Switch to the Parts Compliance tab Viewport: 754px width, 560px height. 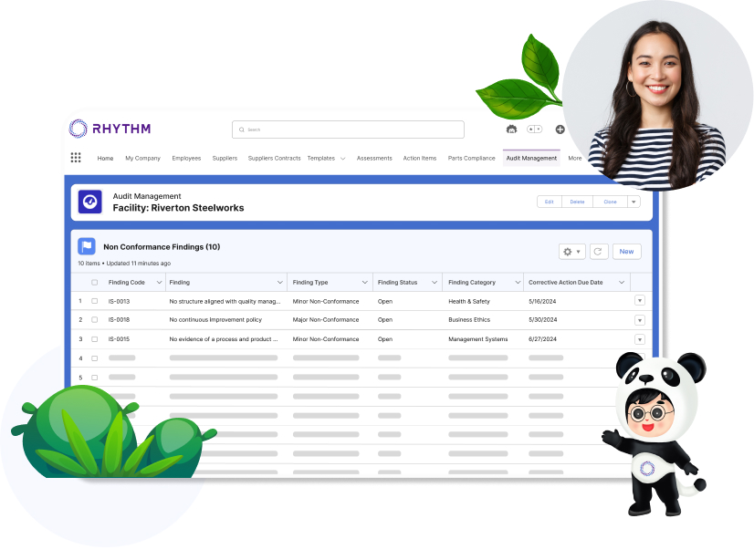472,159
